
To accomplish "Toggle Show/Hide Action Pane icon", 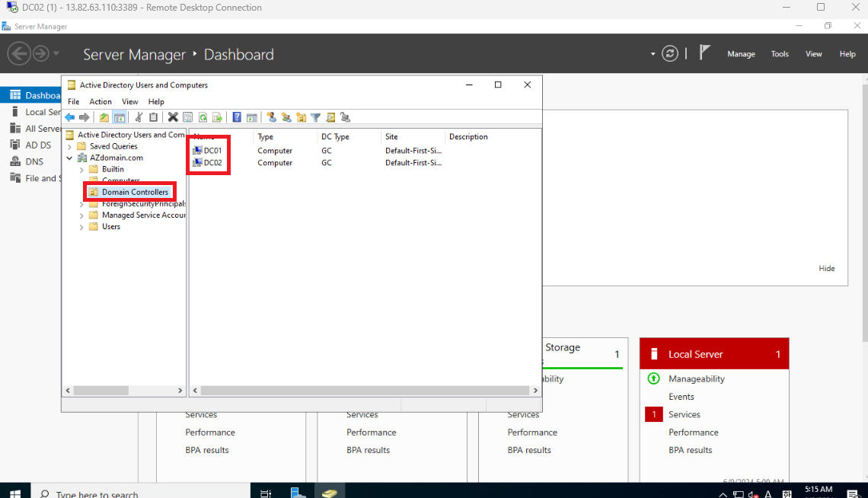I will pyautogui.click(x=252, y=117).
